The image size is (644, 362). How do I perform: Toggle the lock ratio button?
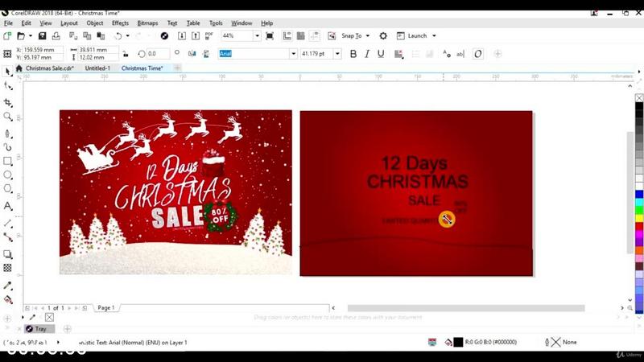(126, 54)
